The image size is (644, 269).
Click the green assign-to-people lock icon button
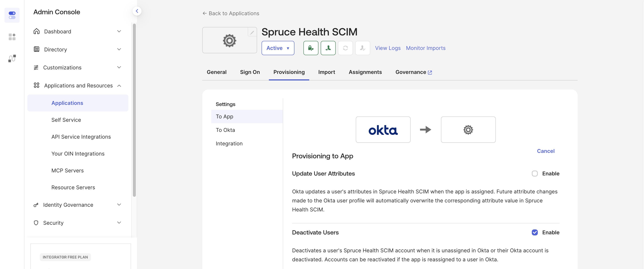pos(311,48)
